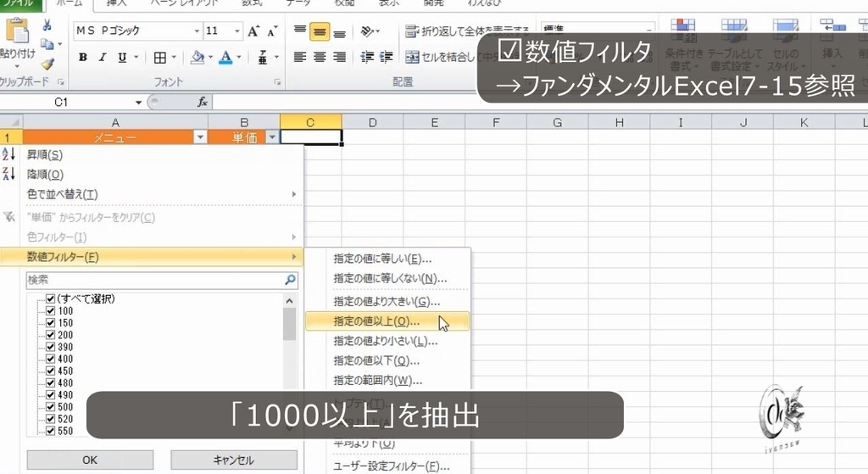
Task: Toggle Underline formatting
Action: tap(122, 57)
